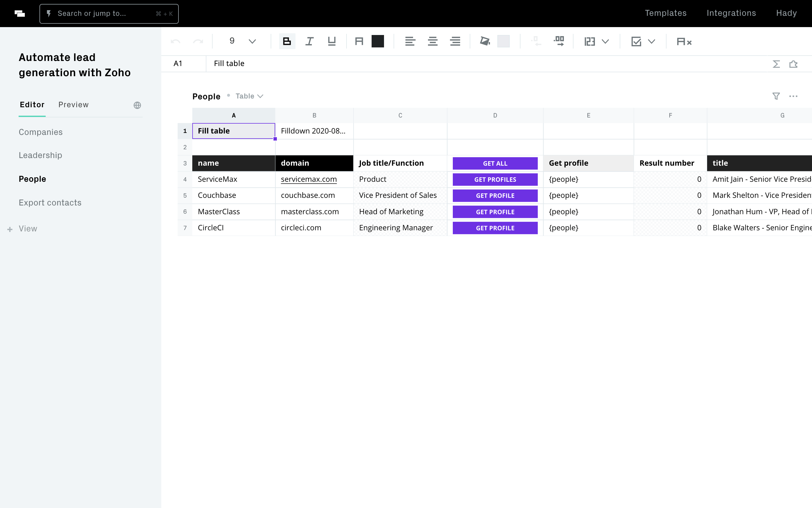Click GET PROFILES for ServiceMax
The image size is (812, 508).
coord(495,179)
